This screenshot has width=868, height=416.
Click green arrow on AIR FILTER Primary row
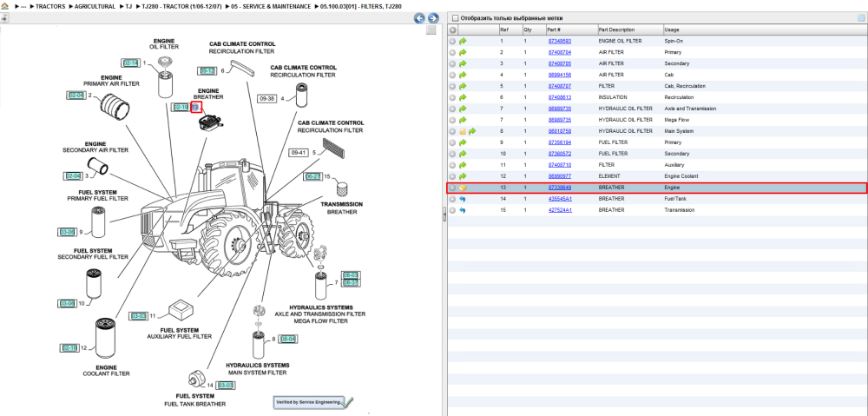(463, 52)
